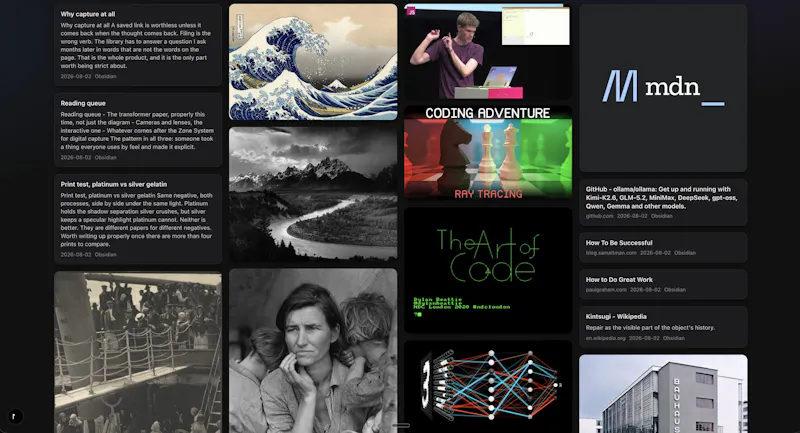Click the 'blog.samaltman.com' source label
Image resolution: width=800 pixels, height=433 pixels.
pos(611,252)
